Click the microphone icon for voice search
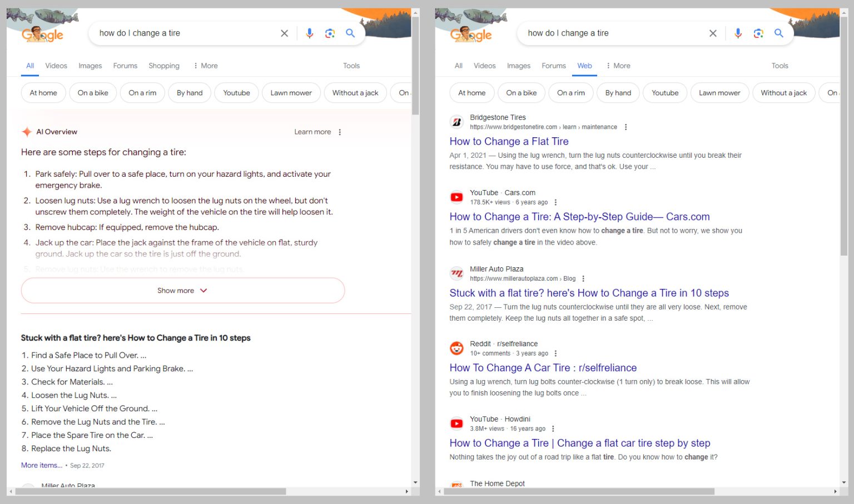Image resolution: width=854 pixels, height=504 pixels. tap(310, 33)
